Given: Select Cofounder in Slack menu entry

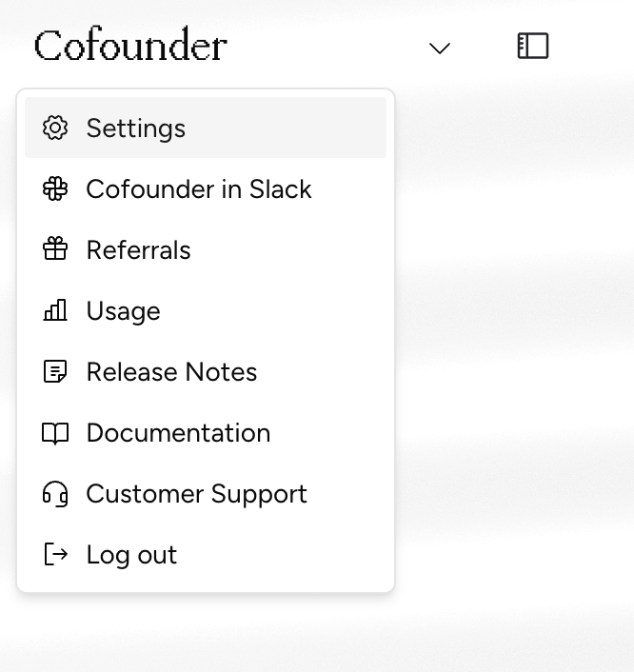Looking at the screenshot, I should (x=199, y=189).
